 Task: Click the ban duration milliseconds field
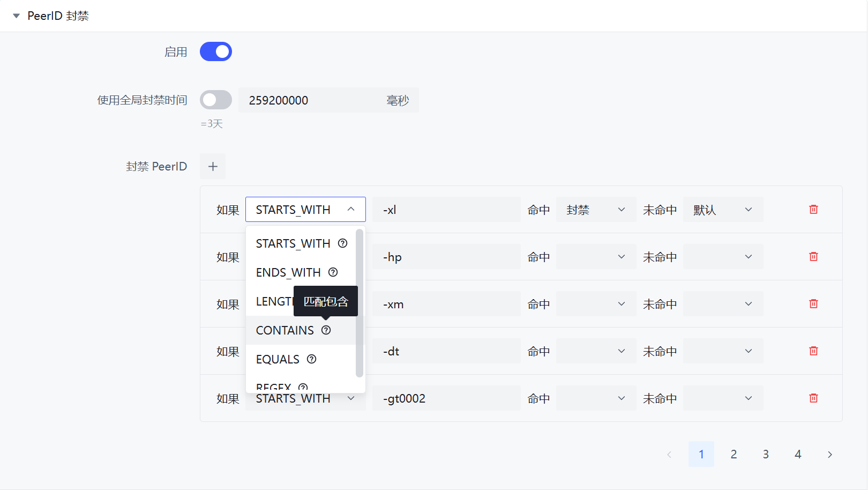click(x=311, y=100)
